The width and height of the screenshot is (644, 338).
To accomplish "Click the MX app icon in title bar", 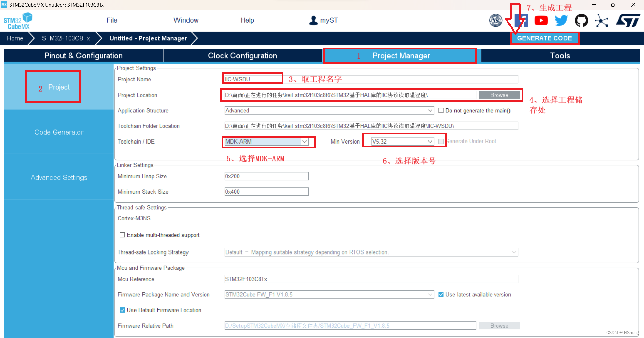I will [x=4, y=5].
